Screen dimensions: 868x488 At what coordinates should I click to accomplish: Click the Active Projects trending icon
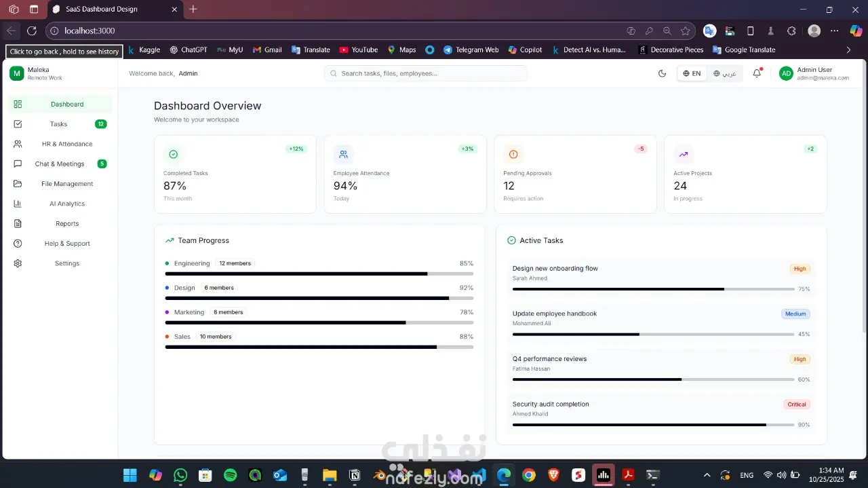(x=684, y=154)
